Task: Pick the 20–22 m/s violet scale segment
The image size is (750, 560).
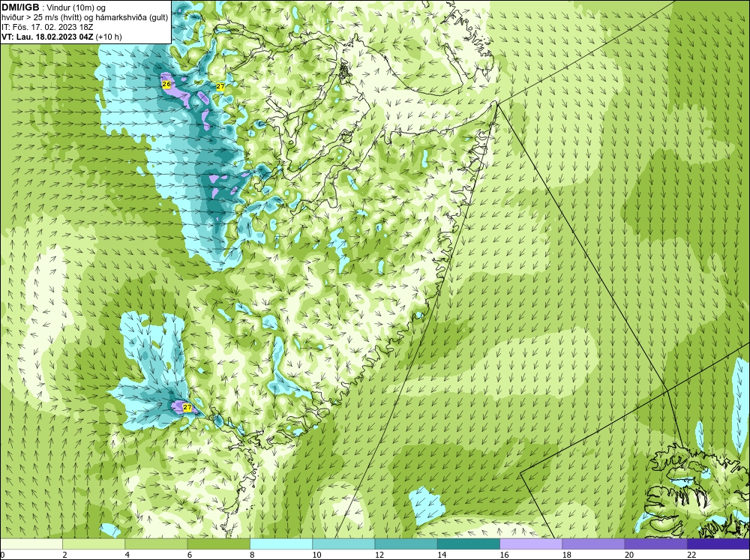Action: point(655,544)
